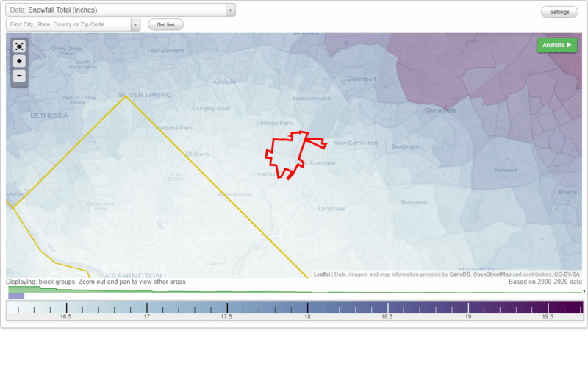Click the SILVER SPRING map label

pyautogui.click(x=145, y=95)
